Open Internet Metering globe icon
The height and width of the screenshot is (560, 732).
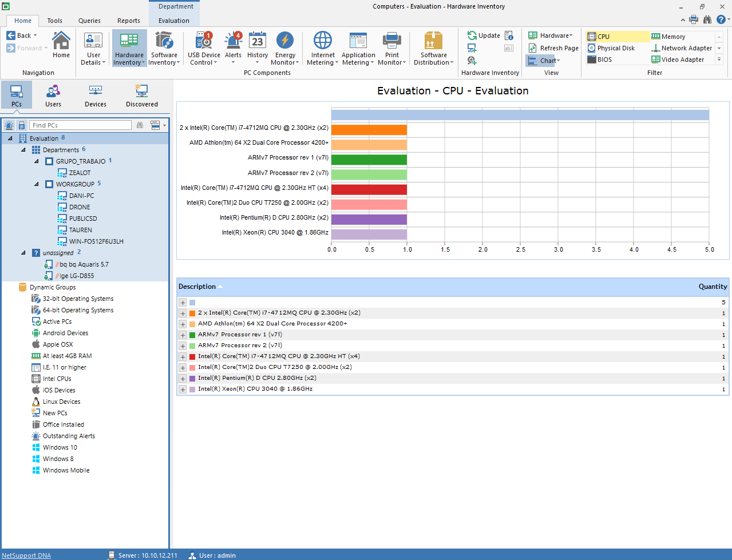coord(323,41)
